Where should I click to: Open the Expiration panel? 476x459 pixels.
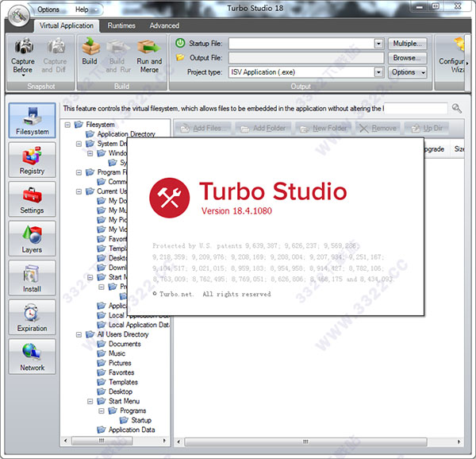[33, 317]
